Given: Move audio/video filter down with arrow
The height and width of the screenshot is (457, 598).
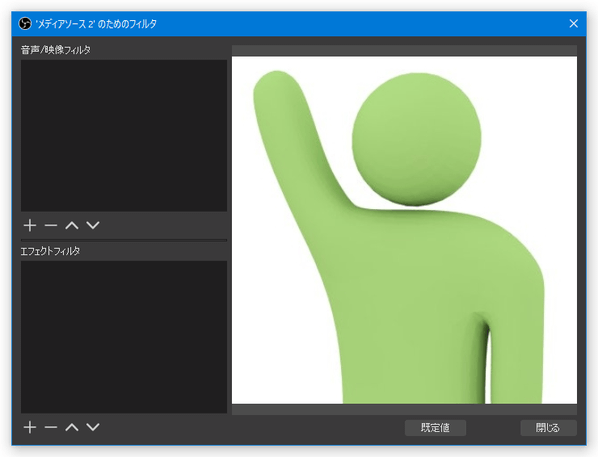Looking at the screenshot, I should coord(93,225).
